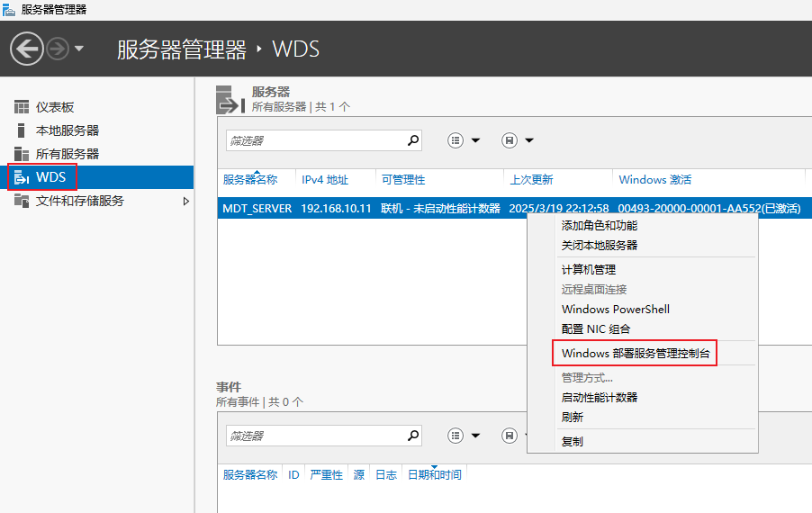The width and height of the screenshot is (812, 513).
Task: Sort events by ID column
Action: click(293, 474)
